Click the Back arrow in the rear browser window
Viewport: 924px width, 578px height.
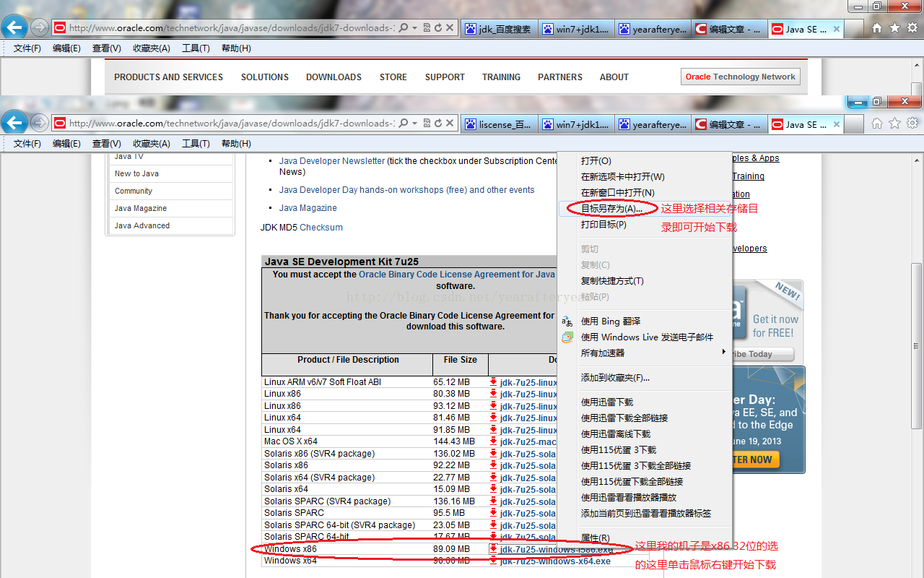pos(14,27)
